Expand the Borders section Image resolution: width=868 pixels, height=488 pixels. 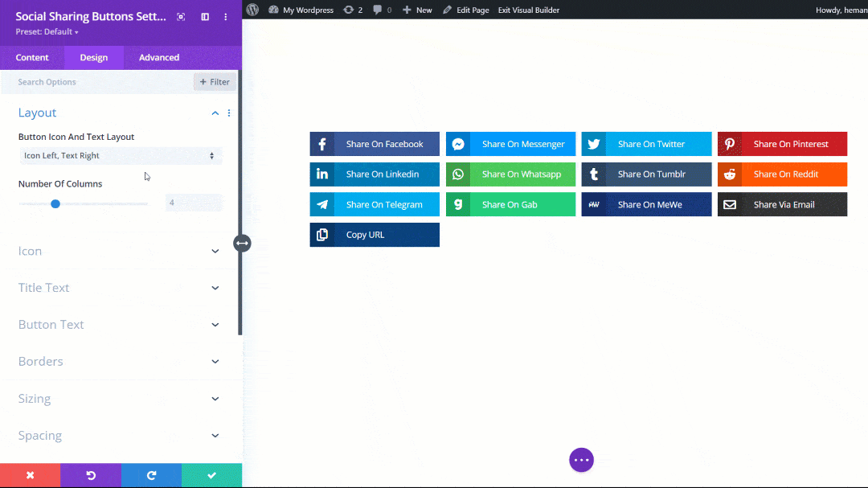(119, 361)
